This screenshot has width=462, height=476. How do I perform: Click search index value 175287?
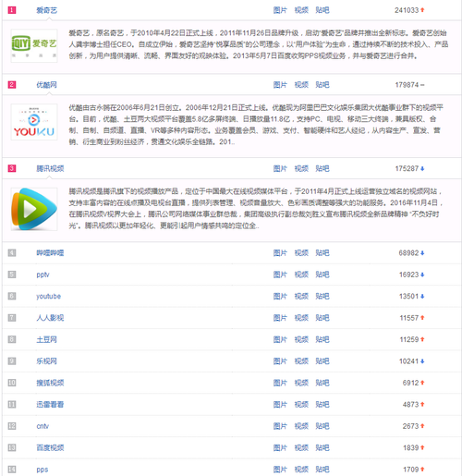[x=407, y=168]
